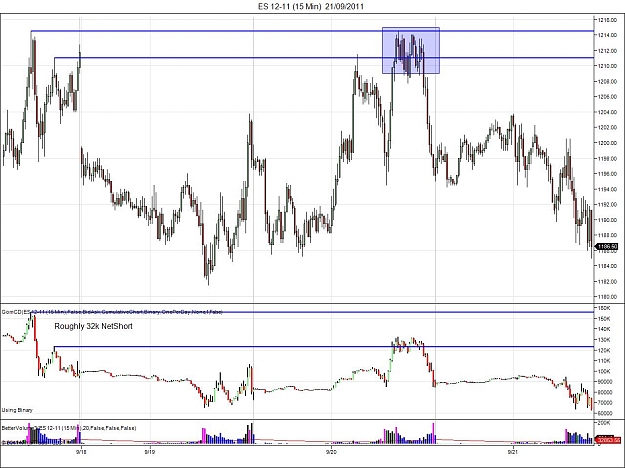Click the 'Using Binary' label
This screenshot has width=625, height=468.
tap(17, 410)
